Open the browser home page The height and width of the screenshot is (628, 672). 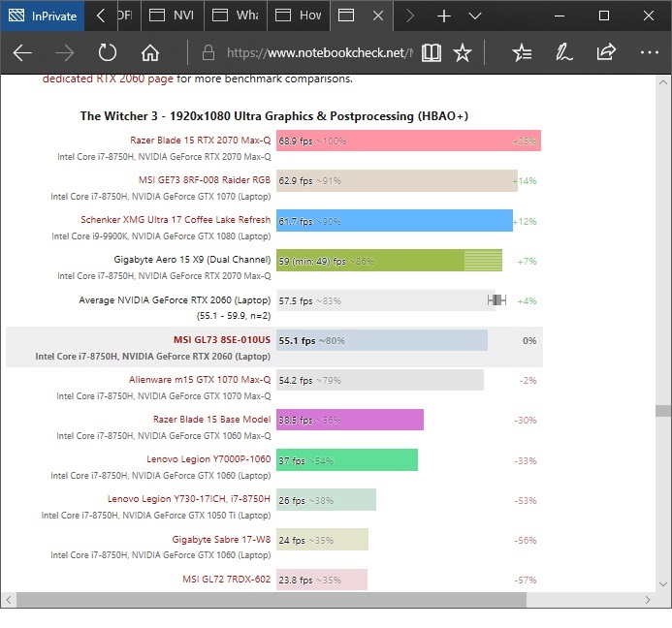[150, 53]
